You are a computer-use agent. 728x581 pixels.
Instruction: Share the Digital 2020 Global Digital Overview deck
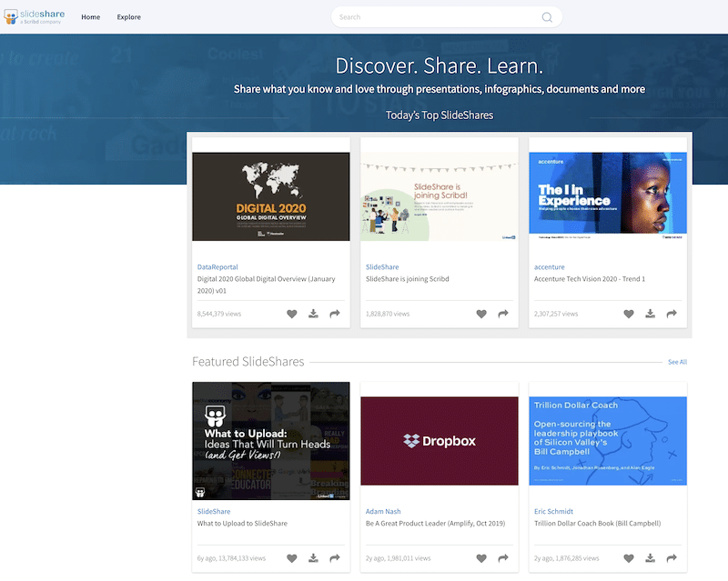(335, 314)
